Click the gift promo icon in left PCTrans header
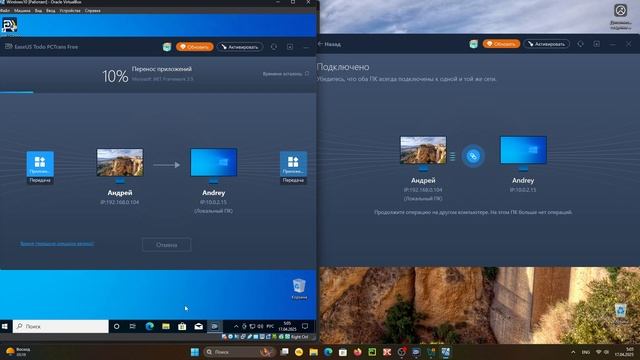 167,47
